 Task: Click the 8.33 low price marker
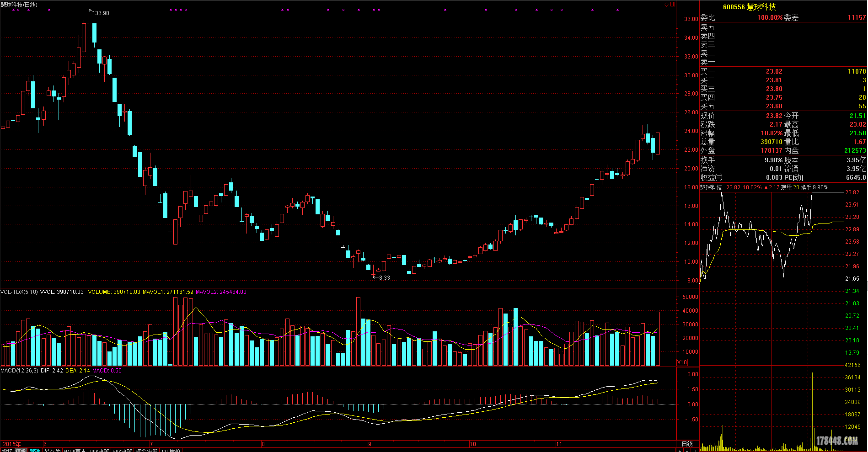384,278
